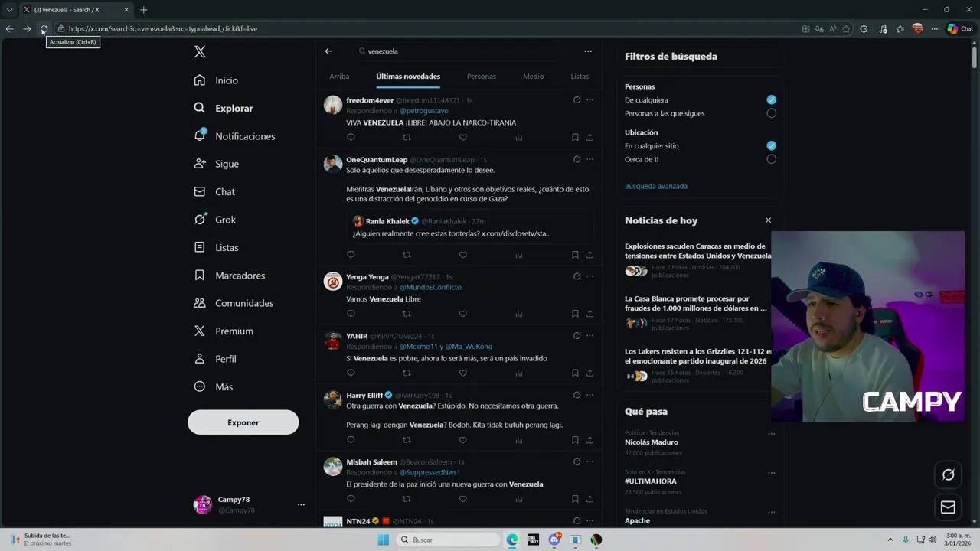Open options for Apache trend
The width and height of the screenshot is (980, 551).
click(771, 512)
